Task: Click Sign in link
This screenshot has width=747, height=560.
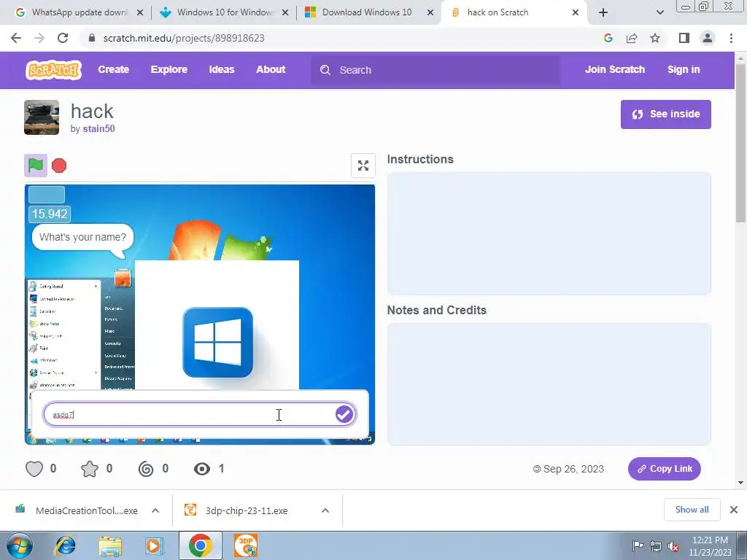Action: pyautogui.click(x=683, y=69)
